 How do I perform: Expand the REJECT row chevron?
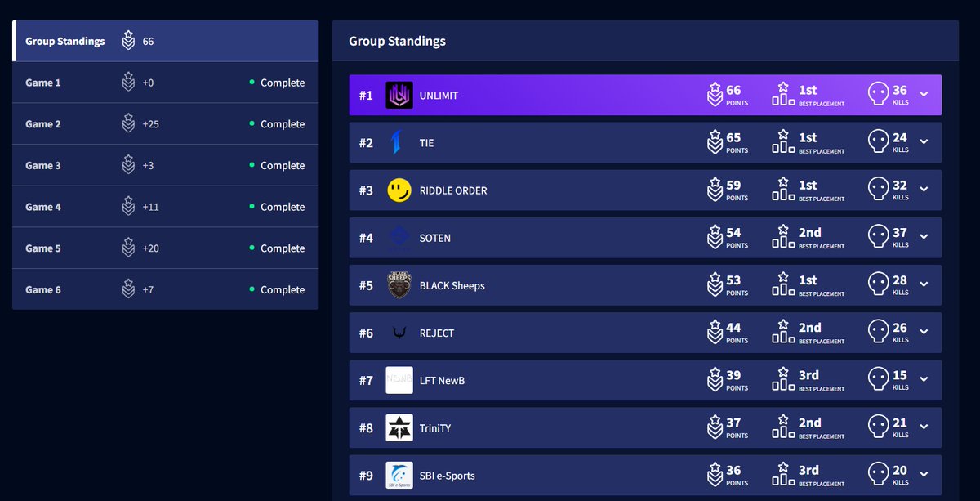(x=924, y=331)
